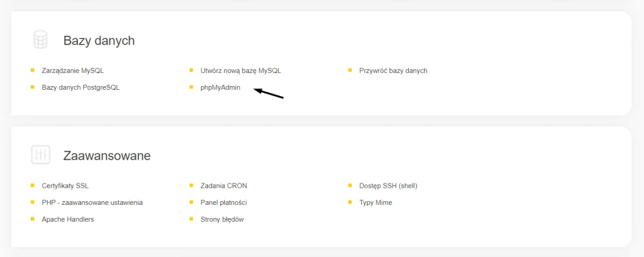Open PHP - zaawansowane ustawienia
The height and width of the screenshot is (257, 644).
(x=92, y=202)
